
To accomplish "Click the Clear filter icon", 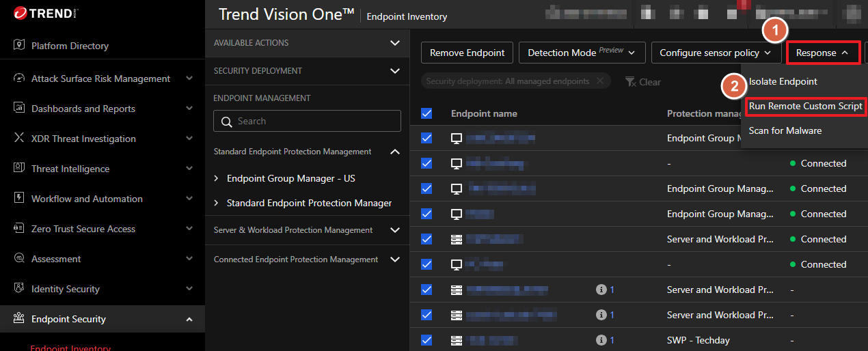I will pos(630,82).
